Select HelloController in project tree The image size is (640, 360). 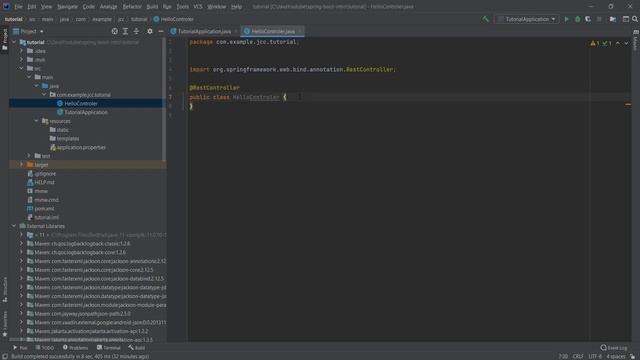tap(81, 103)
